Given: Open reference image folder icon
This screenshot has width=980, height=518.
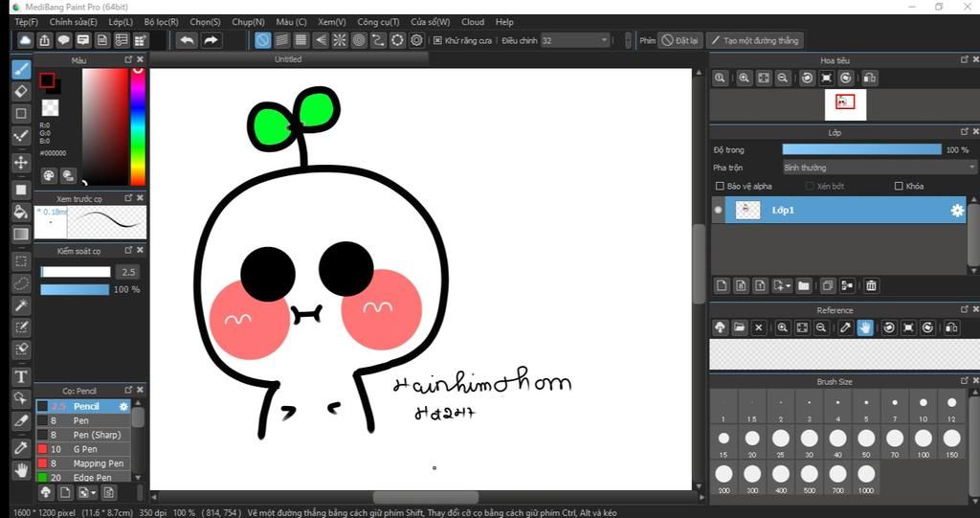Looking at the screenshot, I should point(740,327).
